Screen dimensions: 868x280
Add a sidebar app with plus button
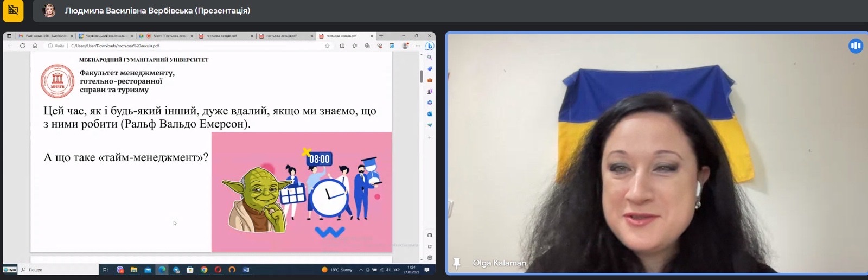coord(430,137)
